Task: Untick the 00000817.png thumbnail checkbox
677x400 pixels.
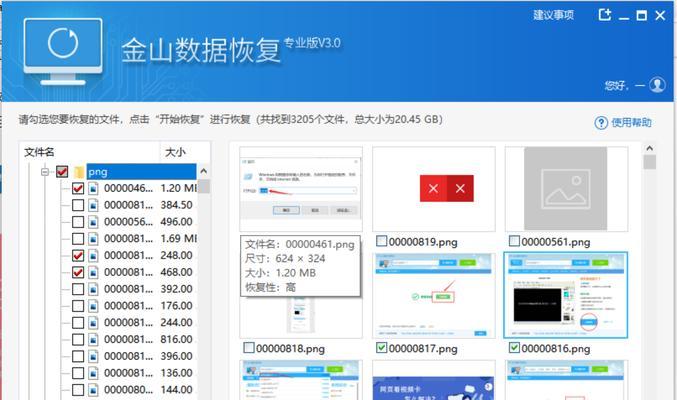Action: [x=381, y=348]
